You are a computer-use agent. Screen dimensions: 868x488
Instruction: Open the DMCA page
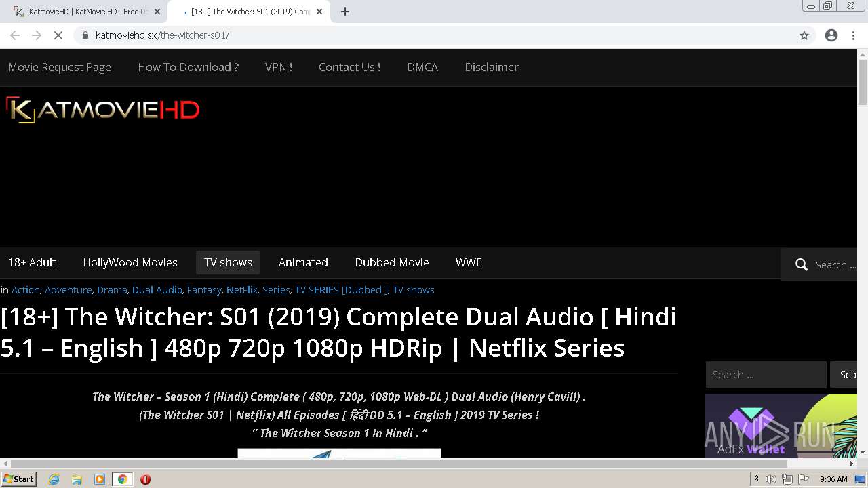coord(422,67)
